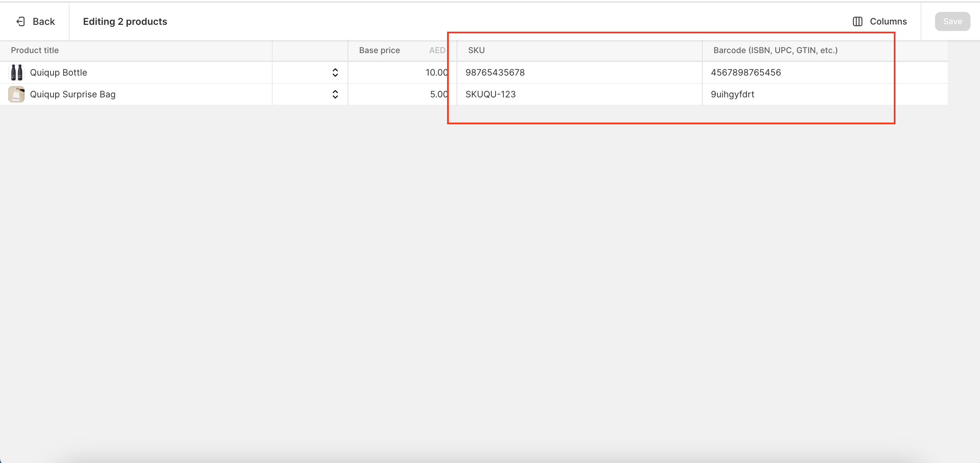Open the Quiqup Surprise Bag row selector arrows
This screenshot has width=980, height=463.
[x=335, y=94]
